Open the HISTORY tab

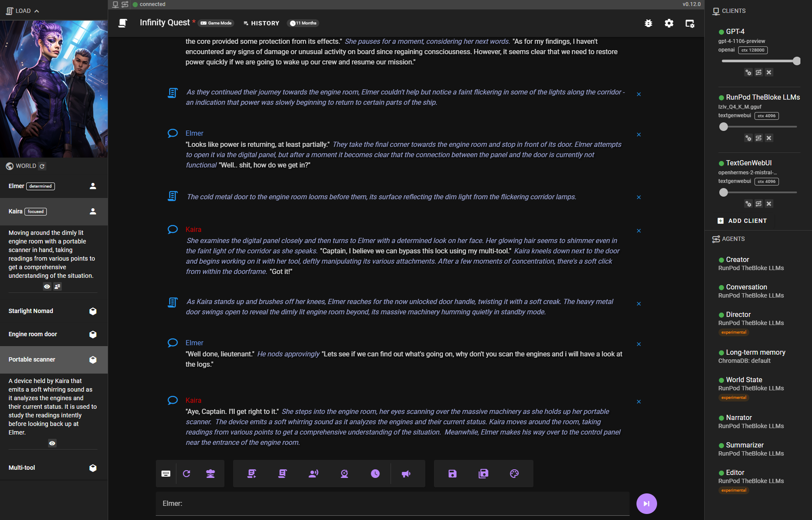point(261,23)
